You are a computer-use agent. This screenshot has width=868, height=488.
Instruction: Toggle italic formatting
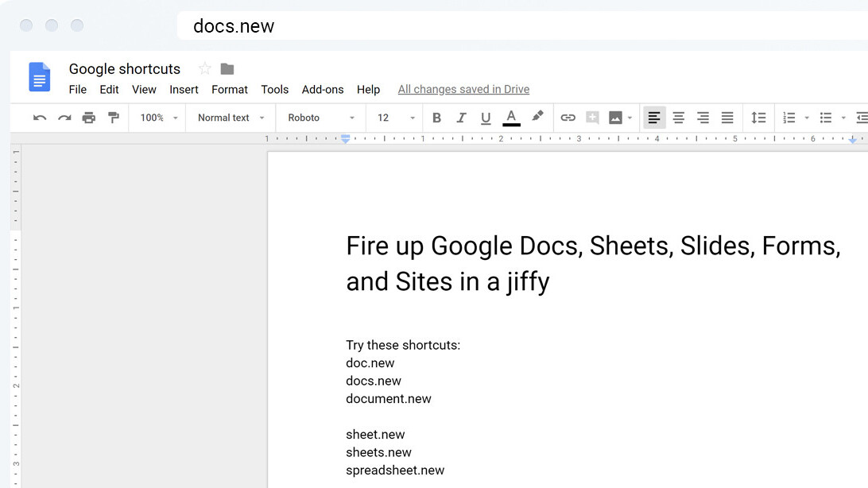click(461, 117)
